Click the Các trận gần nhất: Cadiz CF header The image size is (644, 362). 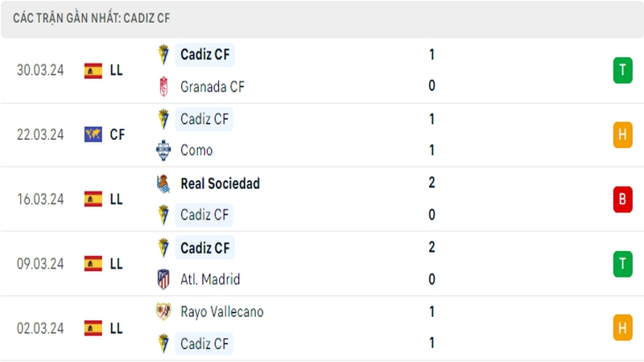(91, 18)
